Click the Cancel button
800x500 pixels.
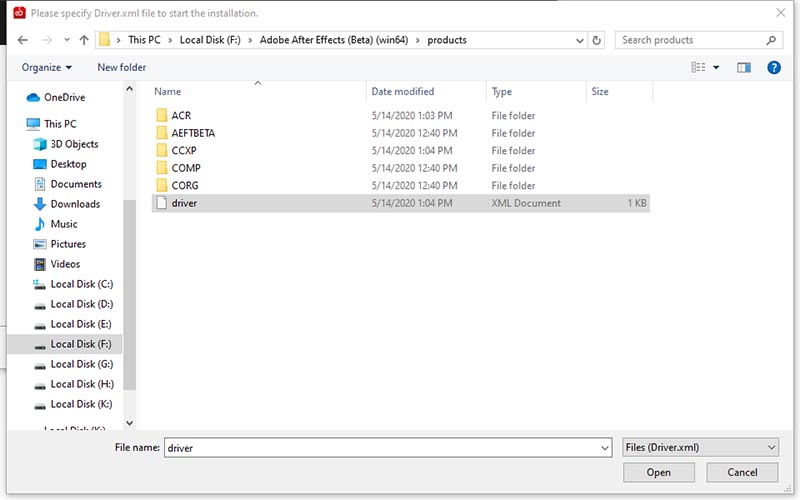coord(742,472)
